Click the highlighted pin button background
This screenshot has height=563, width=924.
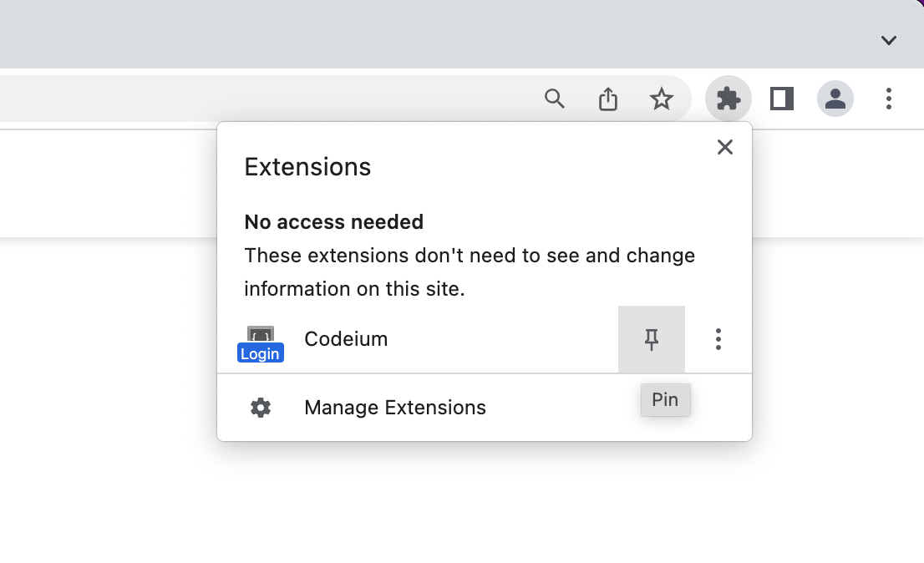[651, 339]
